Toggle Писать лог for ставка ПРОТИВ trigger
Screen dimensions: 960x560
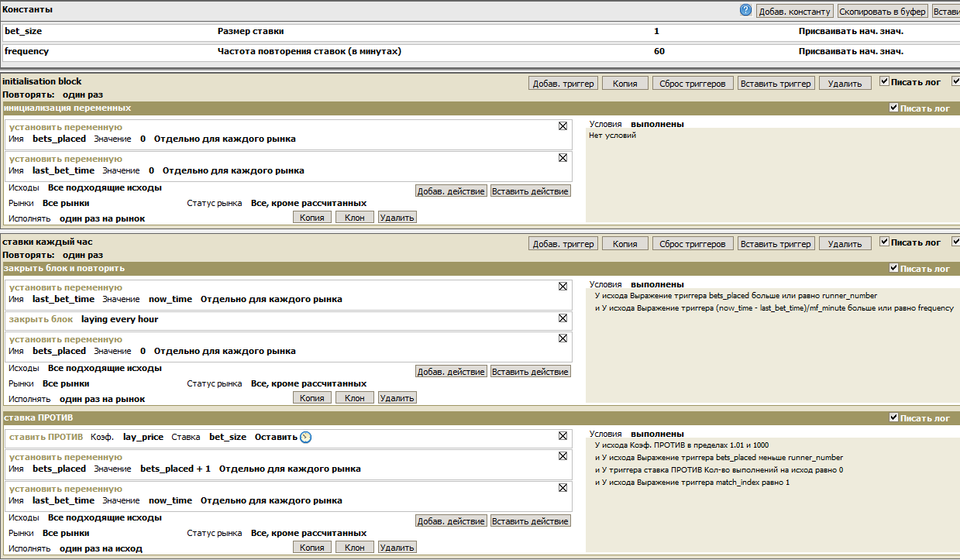point(894,417)
